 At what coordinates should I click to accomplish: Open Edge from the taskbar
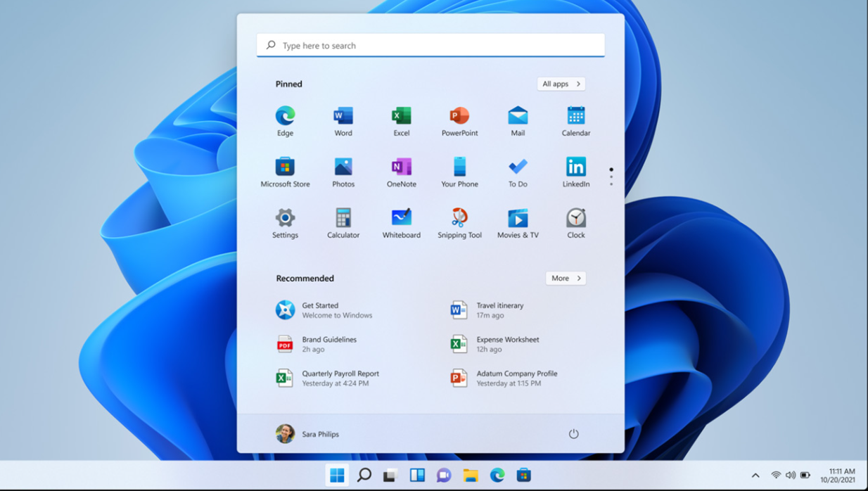[x=497, y=475]
